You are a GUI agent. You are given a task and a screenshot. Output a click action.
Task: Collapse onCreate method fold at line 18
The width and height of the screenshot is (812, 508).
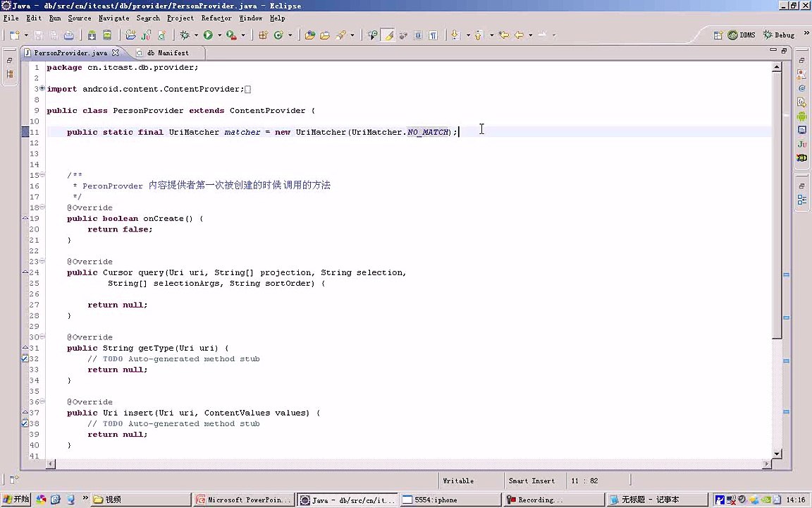[x=42, y=207]
